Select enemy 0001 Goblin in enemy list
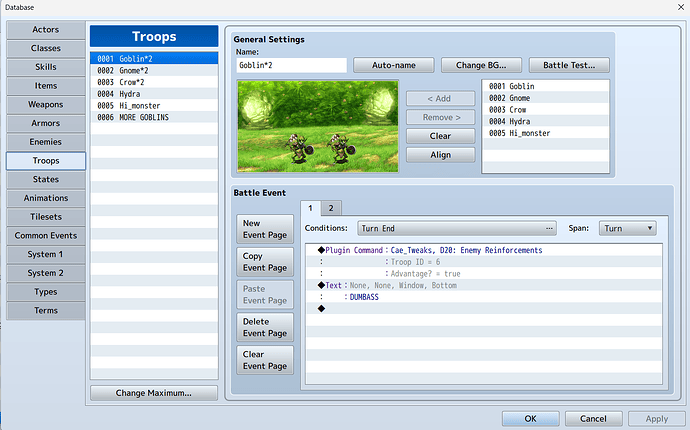The image size is (690, 430). 546,86
